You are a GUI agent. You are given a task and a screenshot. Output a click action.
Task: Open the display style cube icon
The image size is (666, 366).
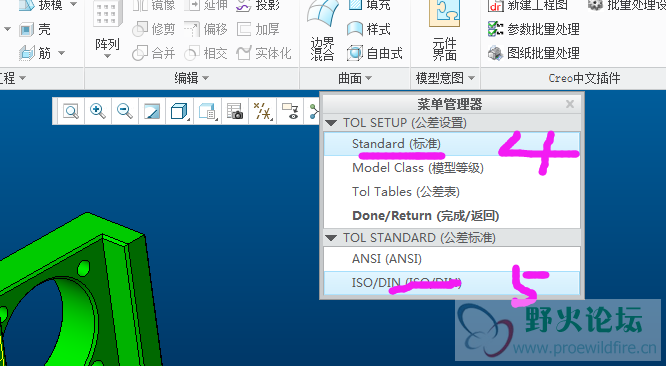[179, 111]
